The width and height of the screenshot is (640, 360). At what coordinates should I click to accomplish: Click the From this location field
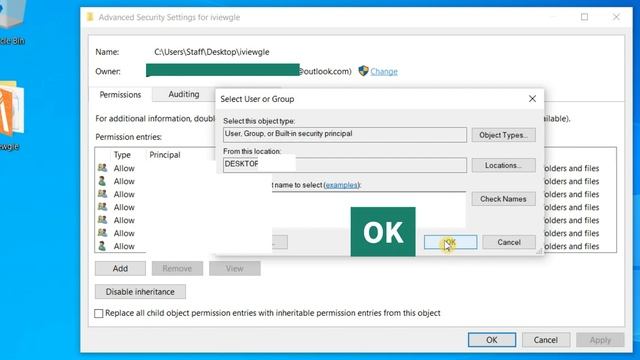tap(345, 165)
